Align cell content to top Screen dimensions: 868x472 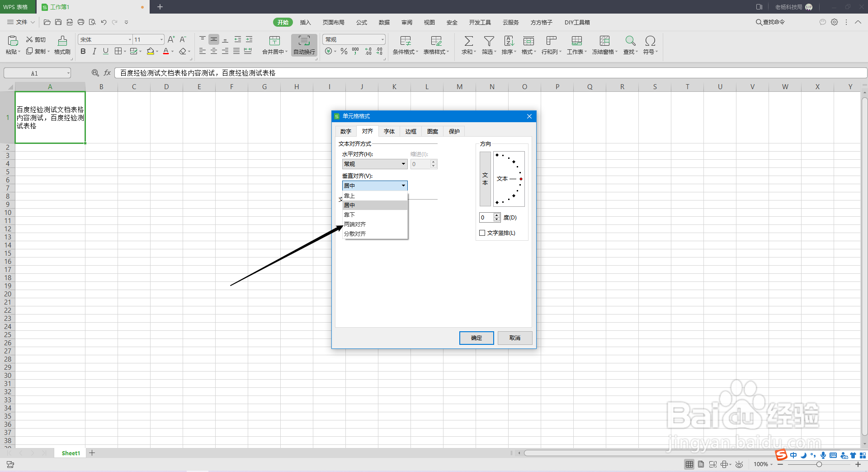click(203, 39)
